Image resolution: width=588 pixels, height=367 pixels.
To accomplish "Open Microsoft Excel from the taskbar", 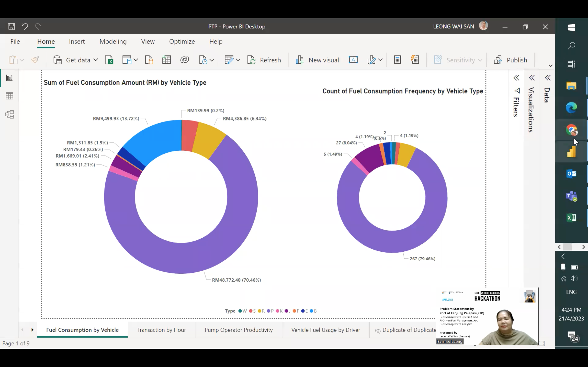I will point(571,217).
